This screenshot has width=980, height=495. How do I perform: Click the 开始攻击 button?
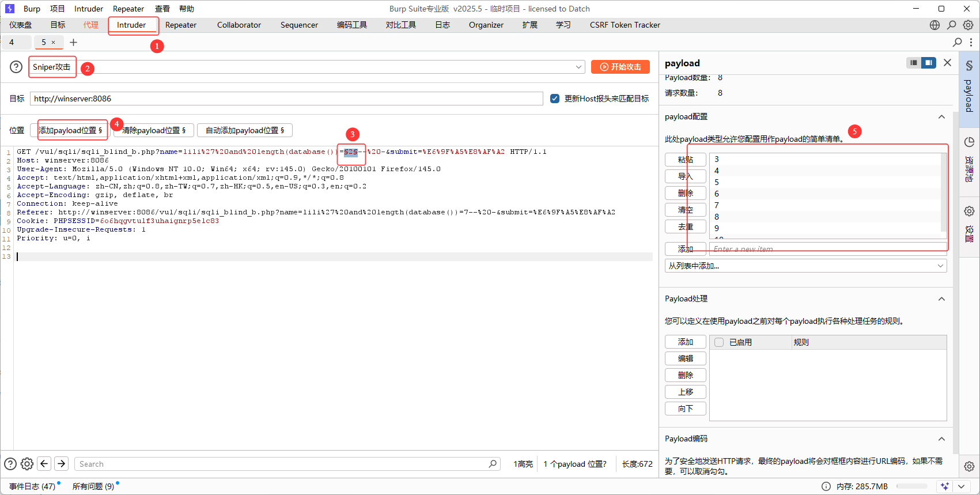click(620, 67)
